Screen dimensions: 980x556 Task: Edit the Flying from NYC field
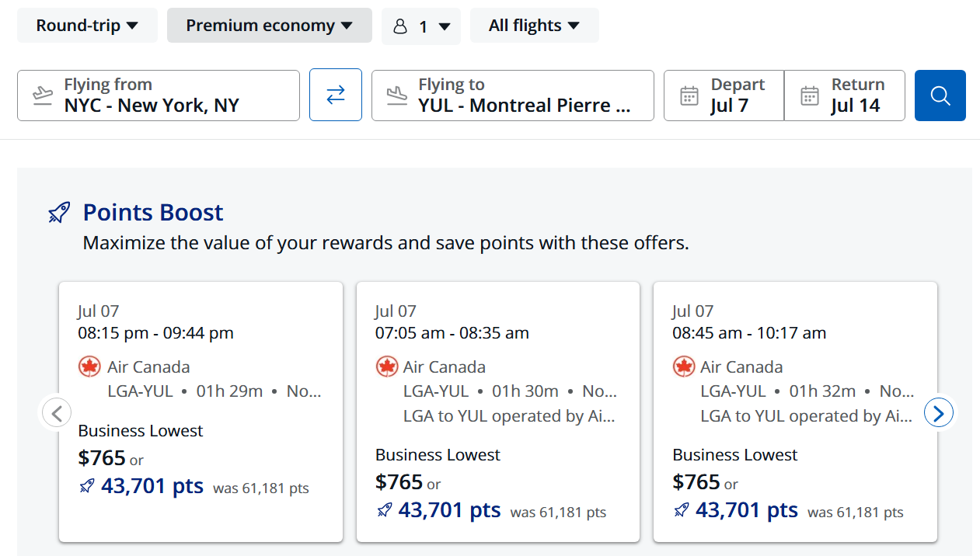159,96
